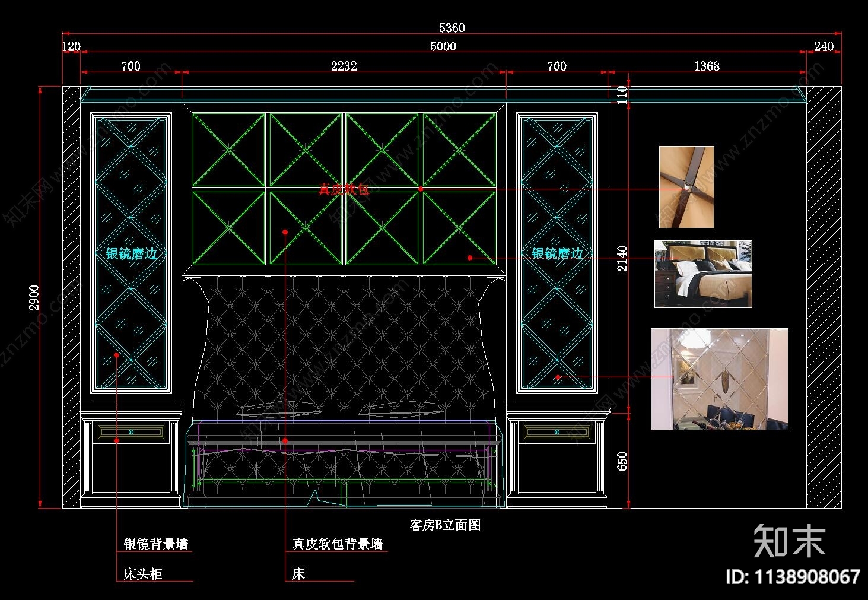Open the leather cross-strap detail photo
The height and width of the screenshot is (600, 868).
[x=686, y=187]
